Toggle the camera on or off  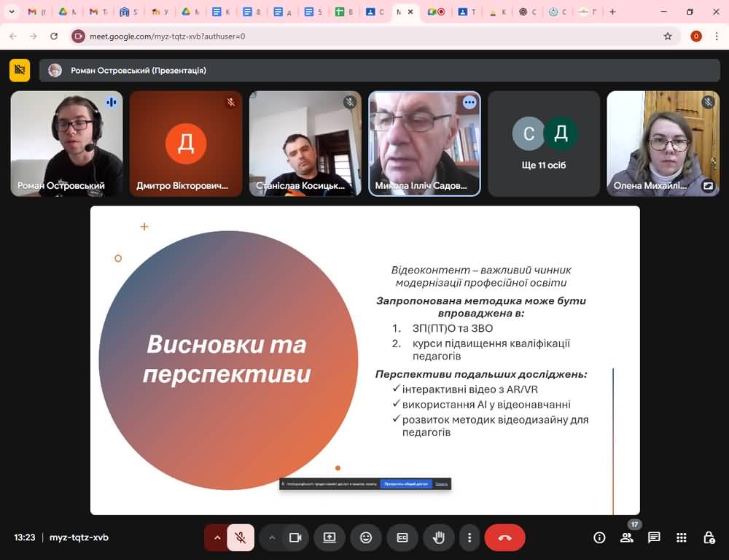click(295, 537)
